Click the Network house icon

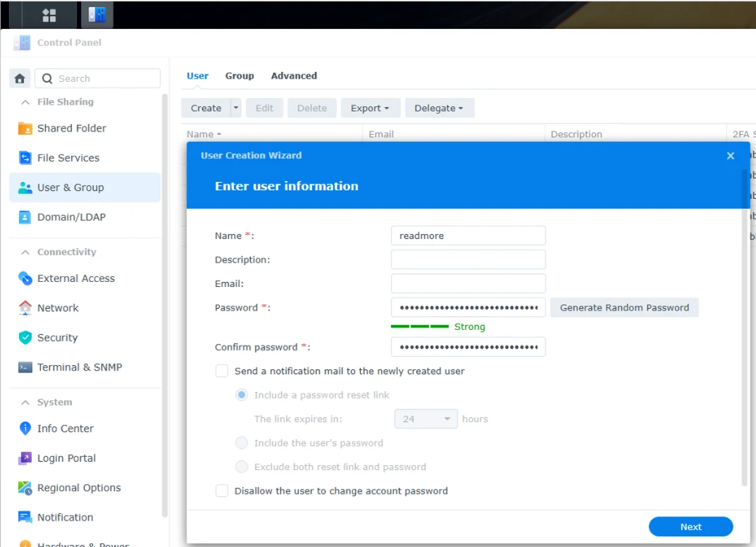coord(25,308)
